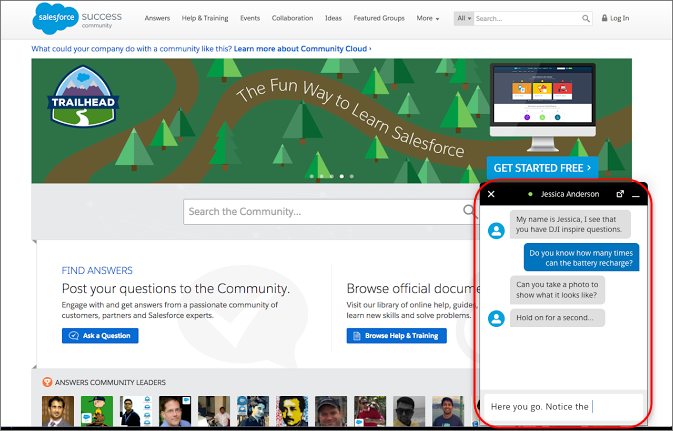673x431 pixels.
Task: Pop out the chat into new window
Action: tap(620, 194)
